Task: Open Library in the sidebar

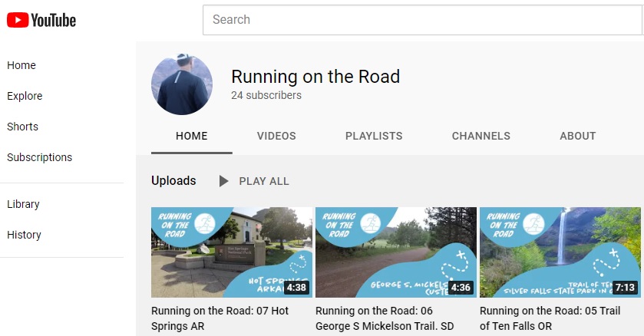Action: point(23,204)
